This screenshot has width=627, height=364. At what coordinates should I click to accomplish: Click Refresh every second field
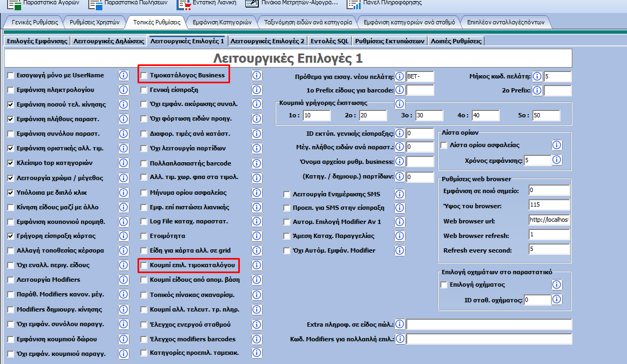549,249
